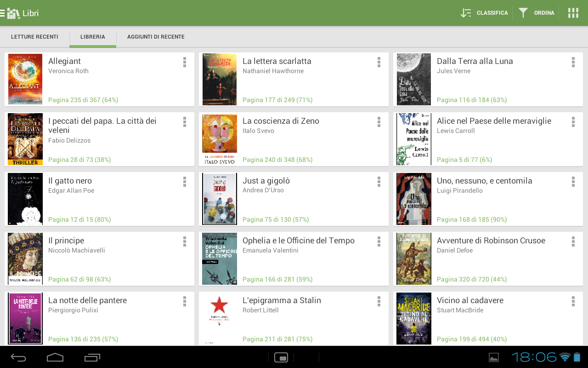Viewport: 588px width, 368px height.
Task: Tap Alice nel Paese delle meraviglie cover
Action: point(414,139)
